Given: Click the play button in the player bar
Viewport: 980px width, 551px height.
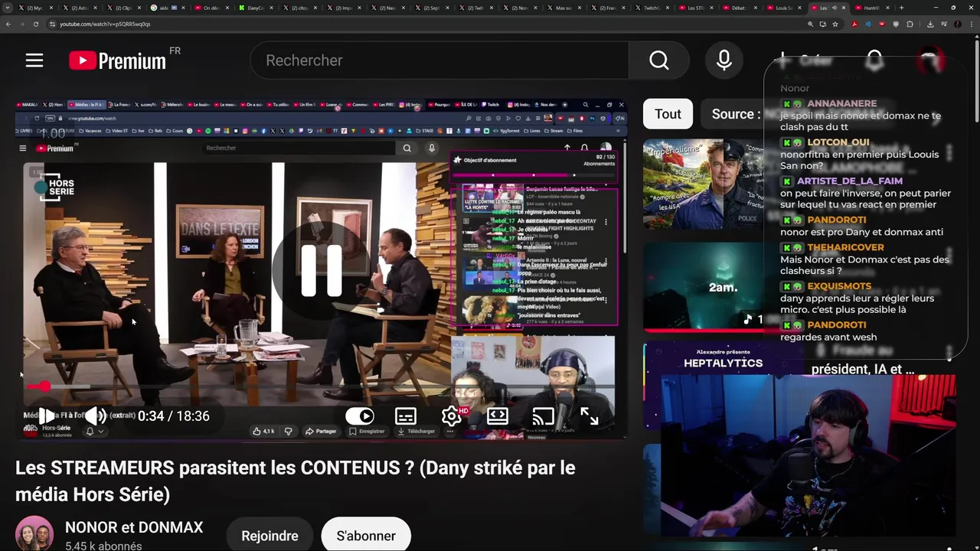Looking at the screenshot, I should (46, 416).
